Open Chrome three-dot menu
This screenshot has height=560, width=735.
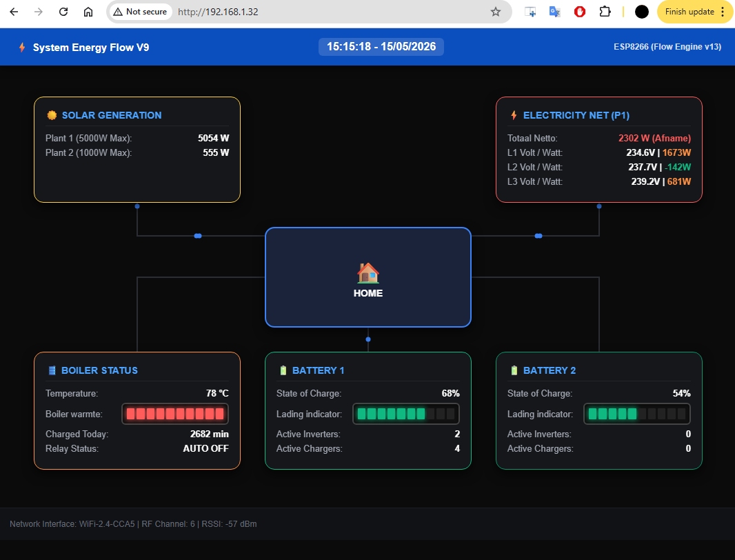tap(723, 12)
